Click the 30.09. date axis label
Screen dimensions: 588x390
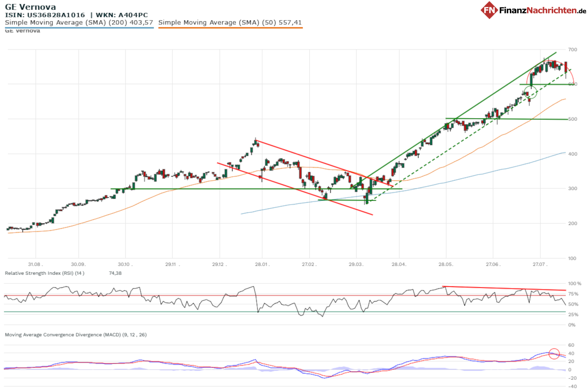point(79,265)
